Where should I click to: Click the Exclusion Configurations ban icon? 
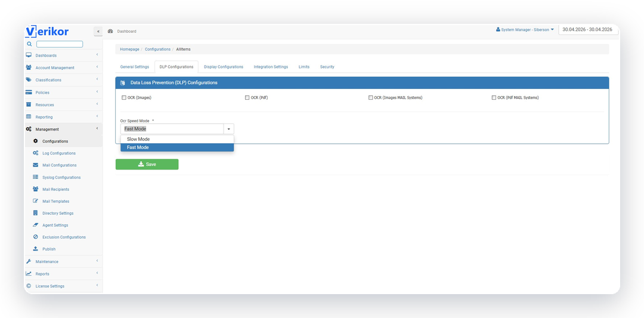pyautogui.click(x=35, y=237)
